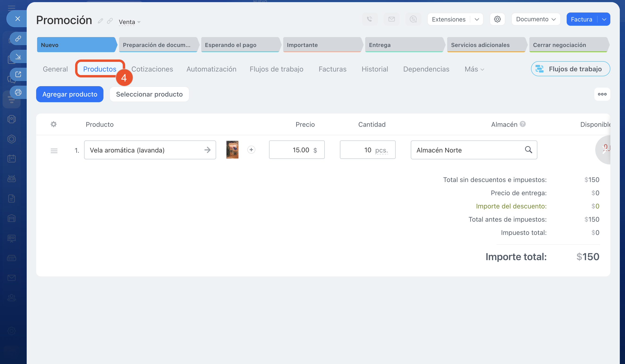Image resolution: width=625 pixels, height=364 pixels.
Task: Click the printer icon on left side panel
Action: [18, 93]
